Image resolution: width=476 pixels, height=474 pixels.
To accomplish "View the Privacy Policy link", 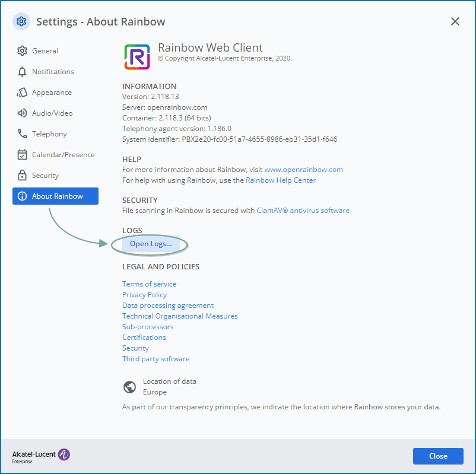I will [144, 295].
